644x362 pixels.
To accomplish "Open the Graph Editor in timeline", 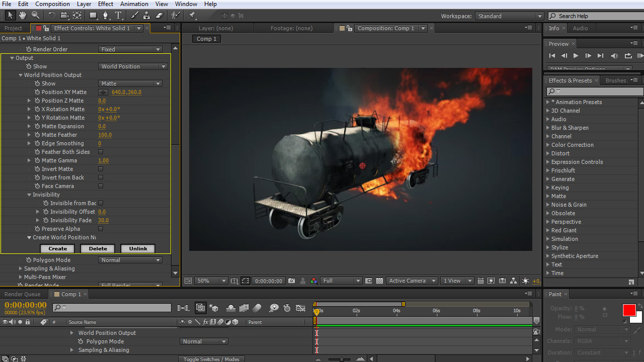I will [300, 308].
